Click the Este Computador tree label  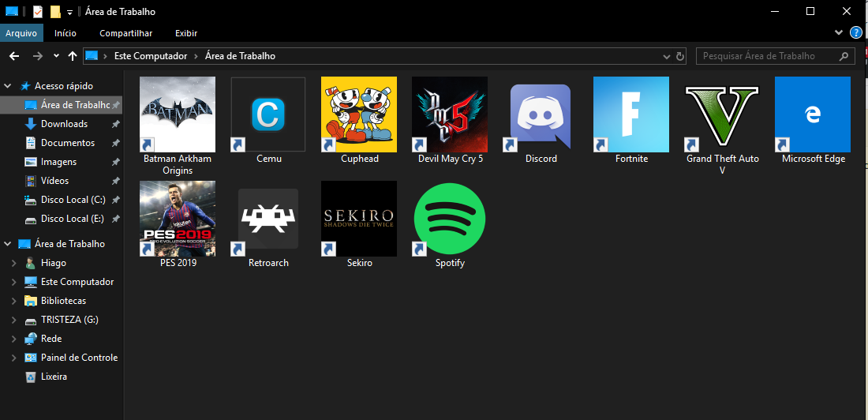[x=77, y=282]
